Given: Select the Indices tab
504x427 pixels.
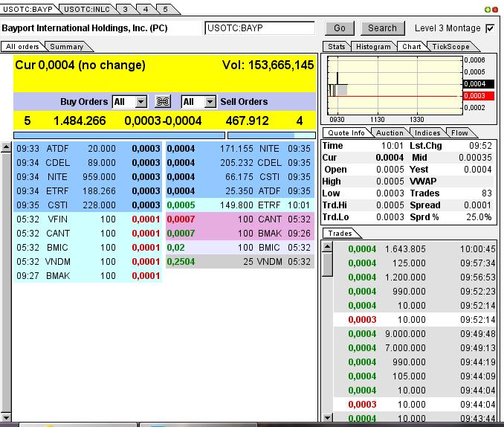Looking at the screenshot, I should coord(427,133).
